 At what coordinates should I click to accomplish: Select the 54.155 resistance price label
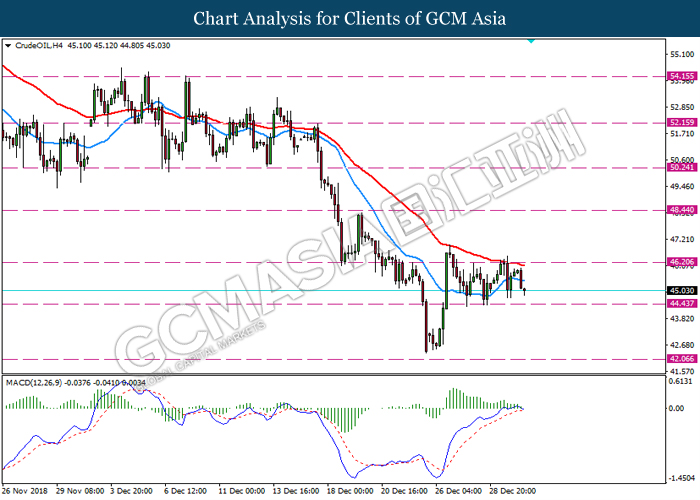(x=682, y=76)
